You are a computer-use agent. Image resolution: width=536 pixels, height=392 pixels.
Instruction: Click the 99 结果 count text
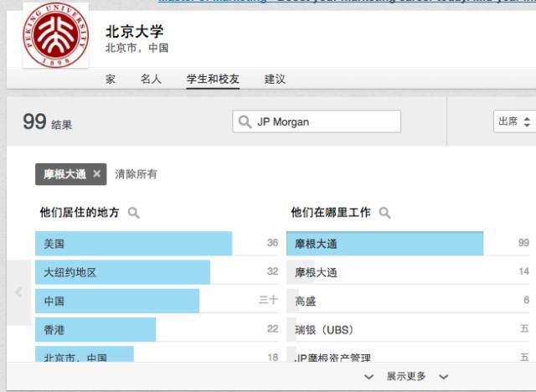point(47,121)
